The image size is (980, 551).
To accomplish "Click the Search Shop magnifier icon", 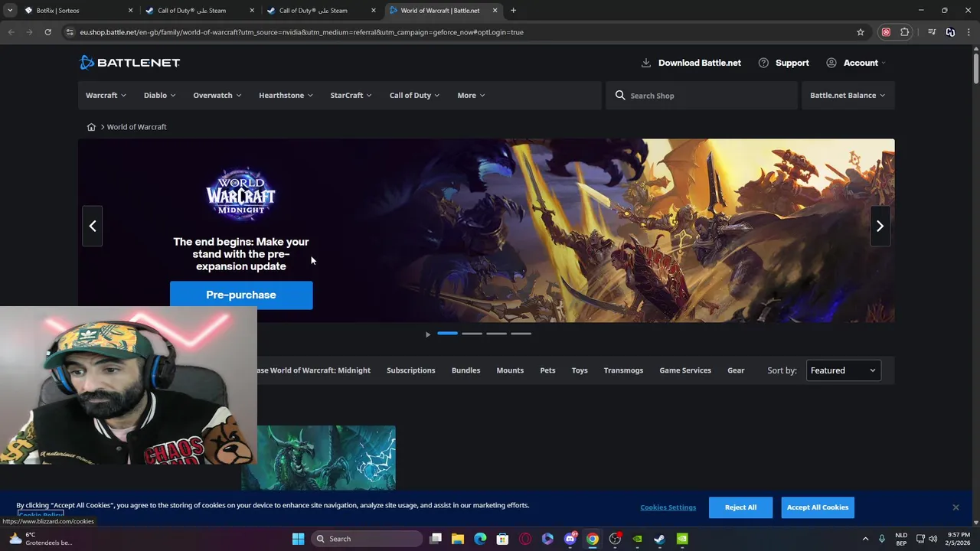I will 620,96.
